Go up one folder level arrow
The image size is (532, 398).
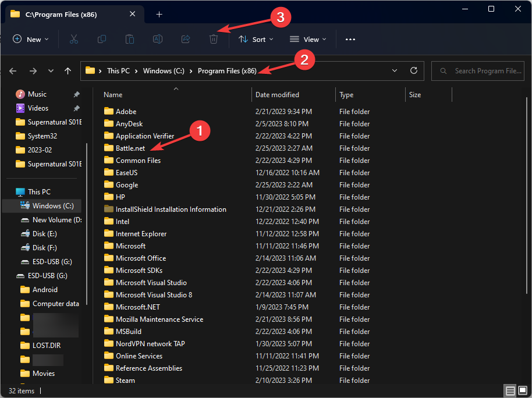pos(68,71)
